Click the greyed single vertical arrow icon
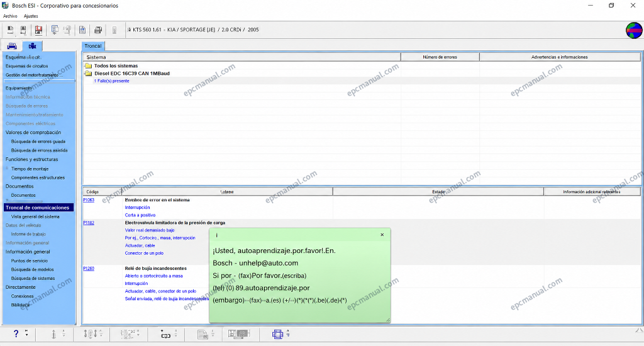This screenshot has height=346, width=644. 54,334
